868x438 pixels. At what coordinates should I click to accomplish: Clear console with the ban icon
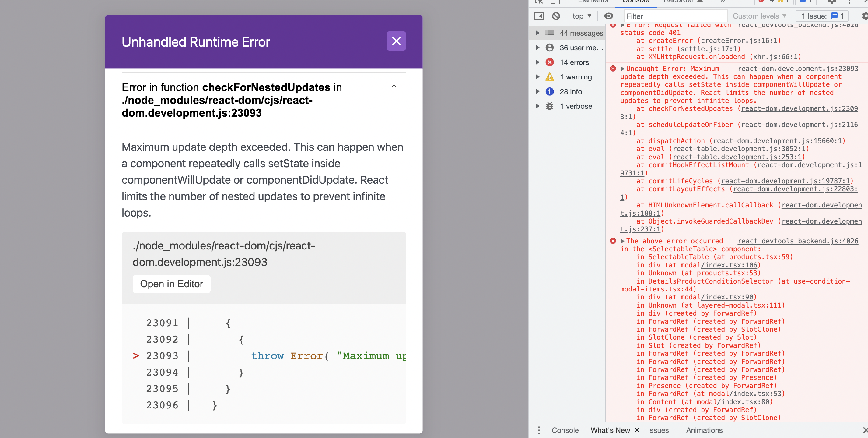pos(556,16)
